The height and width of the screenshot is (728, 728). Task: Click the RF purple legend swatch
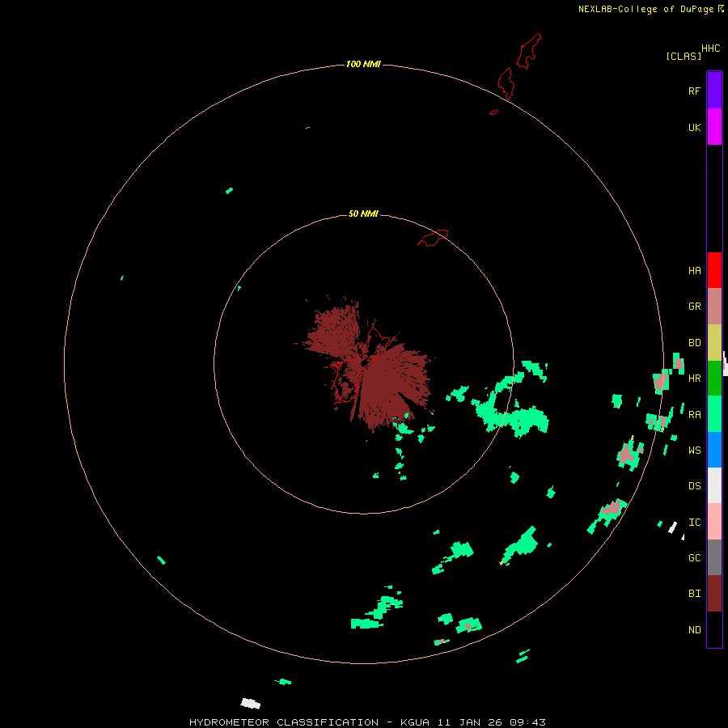[x=714, y=91]
